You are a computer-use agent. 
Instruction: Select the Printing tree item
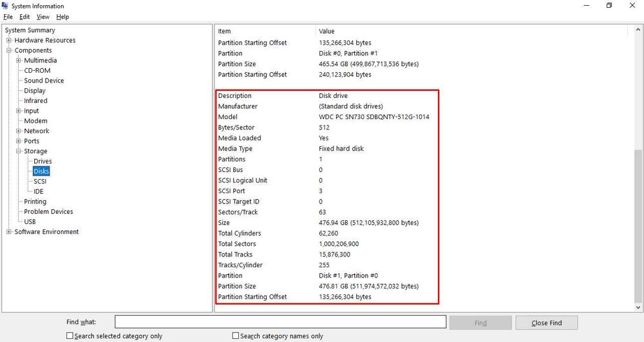[x=35, y=202]
